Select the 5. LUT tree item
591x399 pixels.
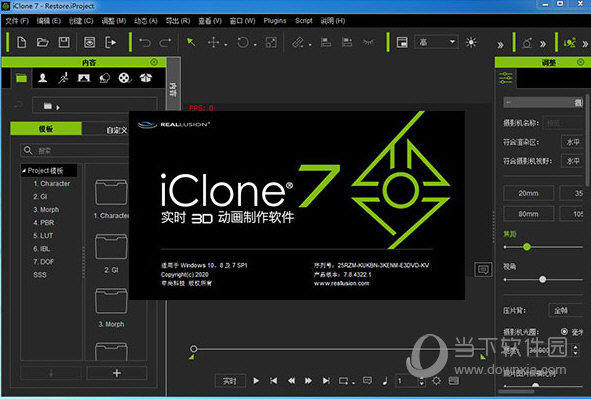coord(43,235)
